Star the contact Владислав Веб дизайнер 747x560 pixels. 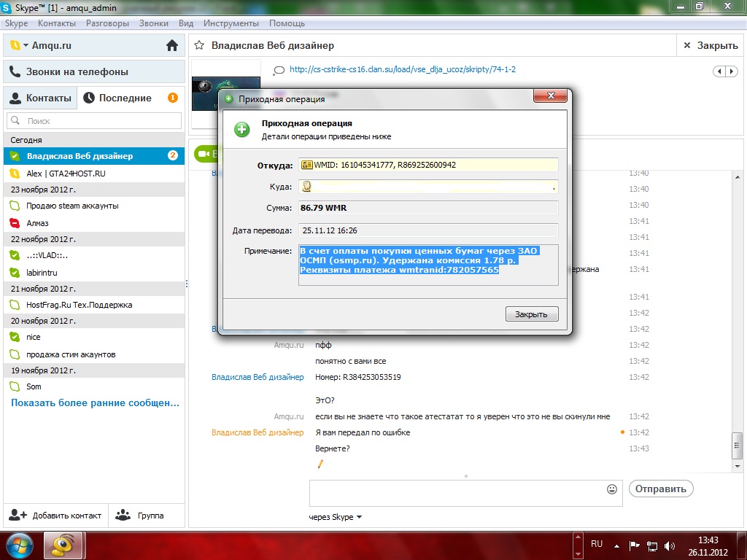tap(199, 45)
